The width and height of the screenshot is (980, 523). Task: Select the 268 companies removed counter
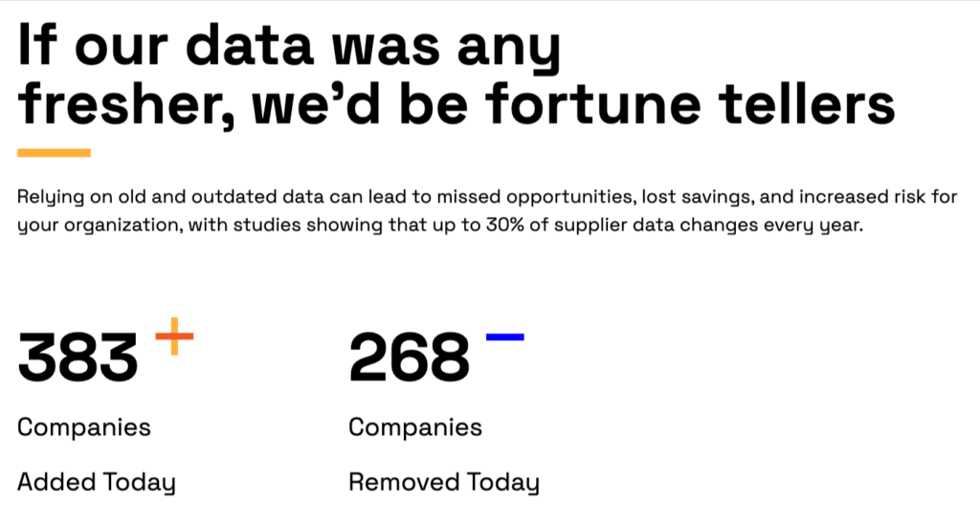[409, 357]
